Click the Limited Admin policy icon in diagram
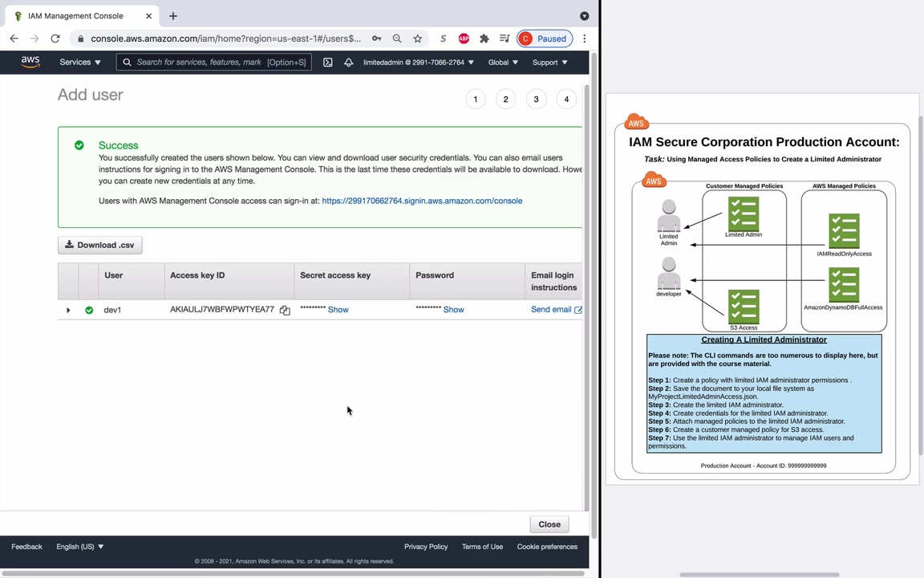Screen dimensions: 924x578 (x=744, y=214)
